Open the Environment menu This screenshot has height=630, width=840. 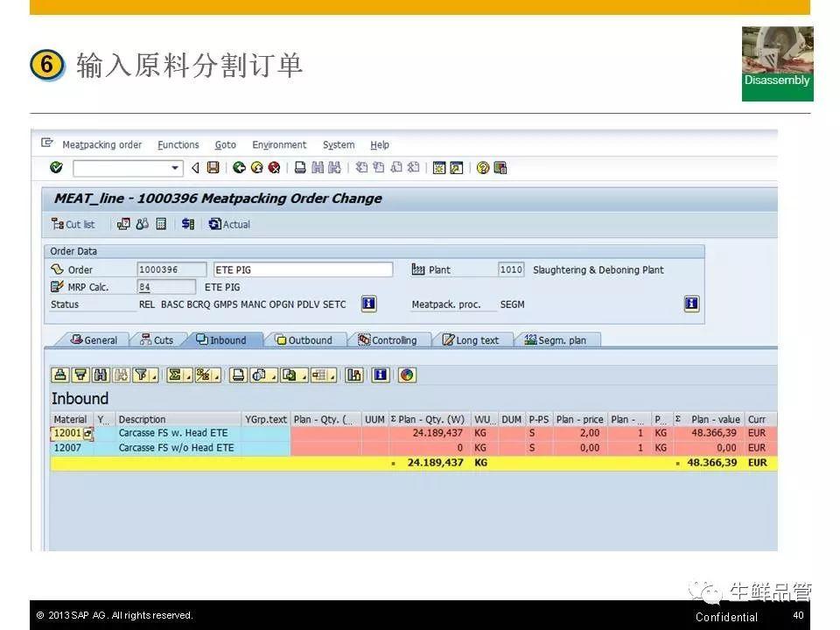point(279,145)
